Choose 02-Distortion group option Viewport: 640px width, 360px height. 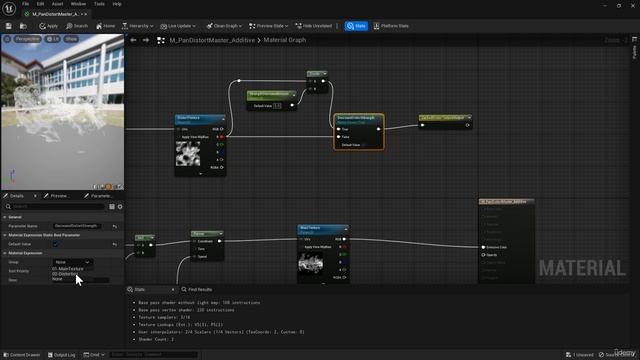(64, 274)
